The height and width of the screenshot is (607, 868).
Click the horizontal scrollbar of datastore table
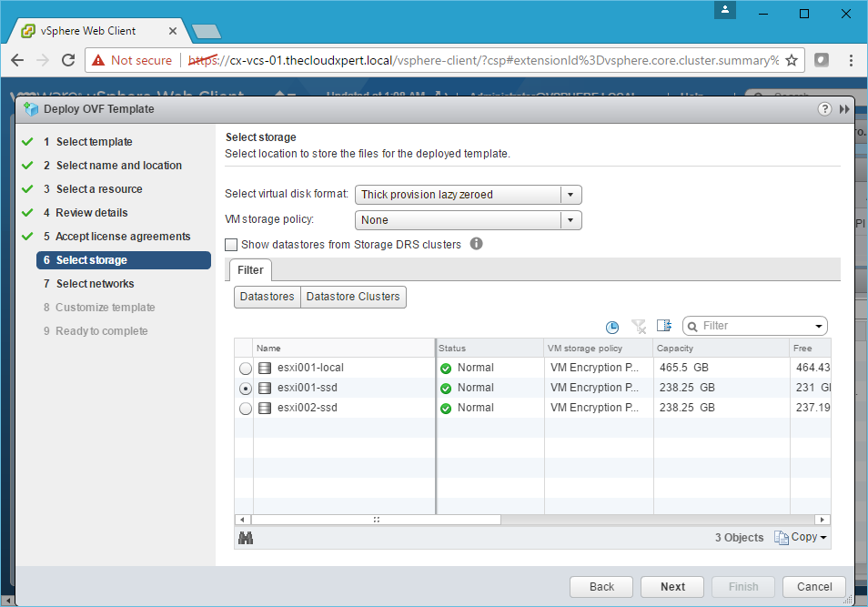point(375,520)
